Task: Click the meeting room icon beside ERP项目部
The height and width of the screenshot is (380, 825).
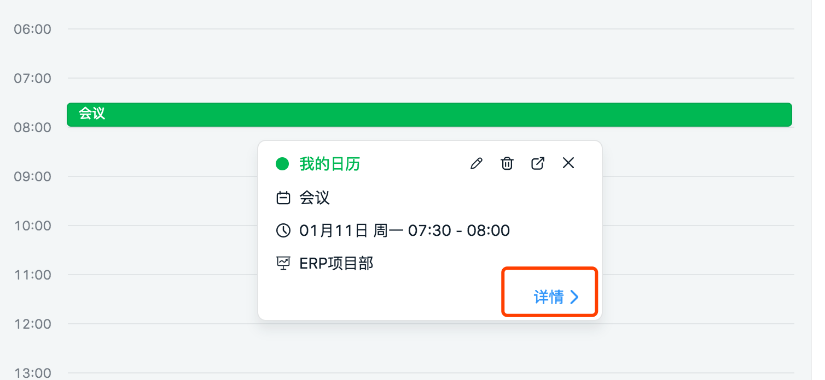Action: [283, 263]
